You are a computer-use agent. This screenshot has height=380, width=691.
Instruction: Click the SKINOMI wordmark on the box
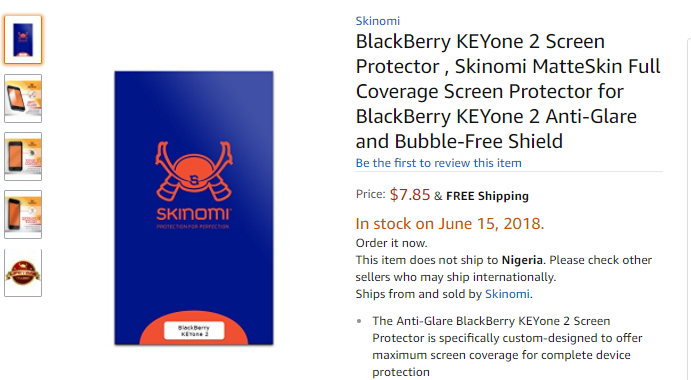[x=194, y=214]
